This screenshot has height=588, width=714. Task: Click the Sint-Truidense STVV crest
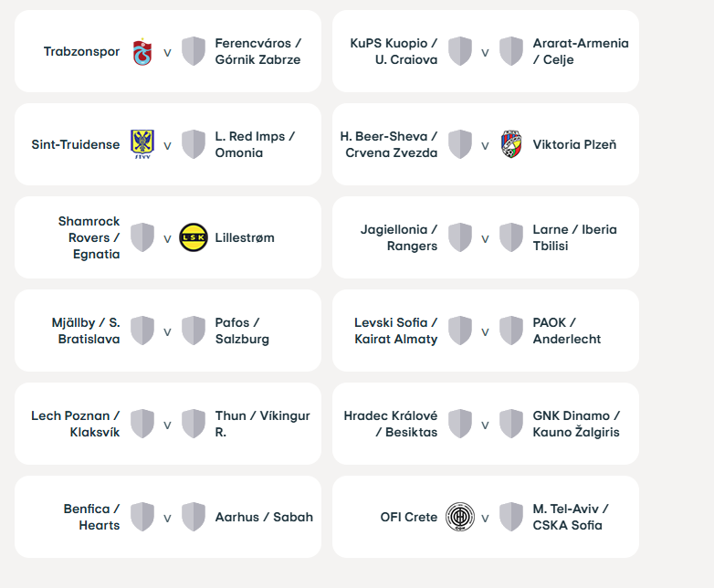click(142, 144)
